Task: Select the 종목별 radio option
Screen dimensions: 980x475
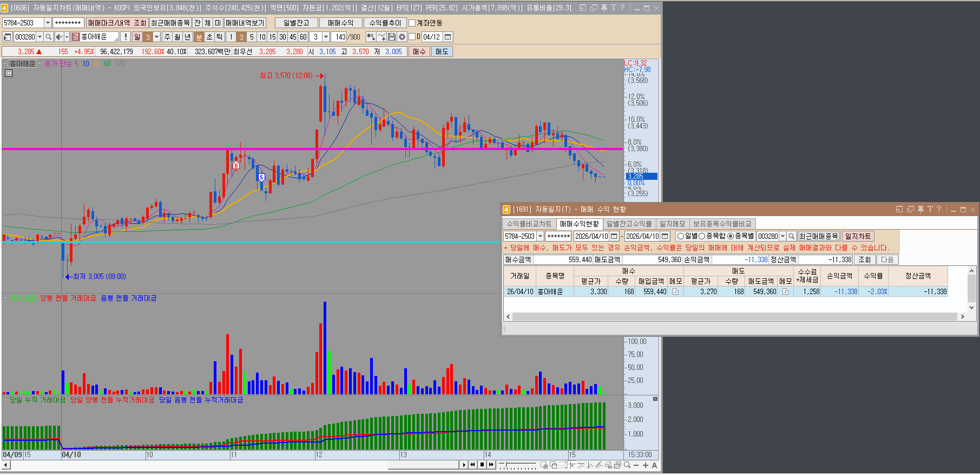Action: pos(731,236)
